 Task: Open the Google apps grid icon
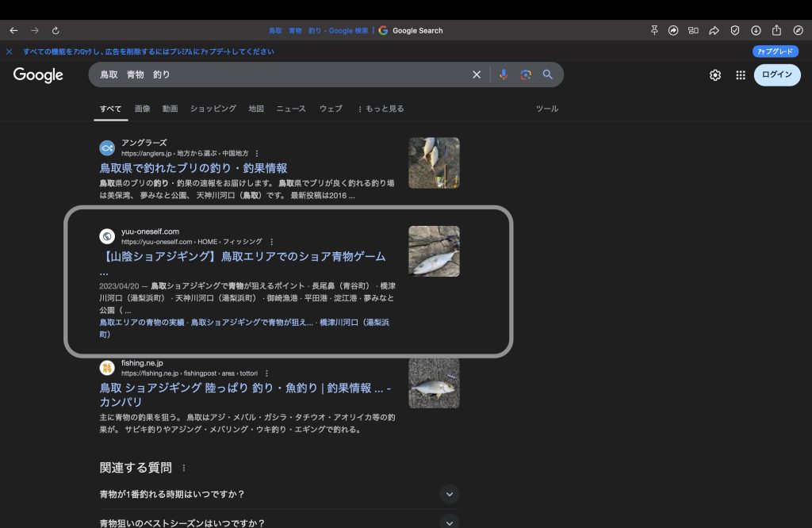point(741,75)
